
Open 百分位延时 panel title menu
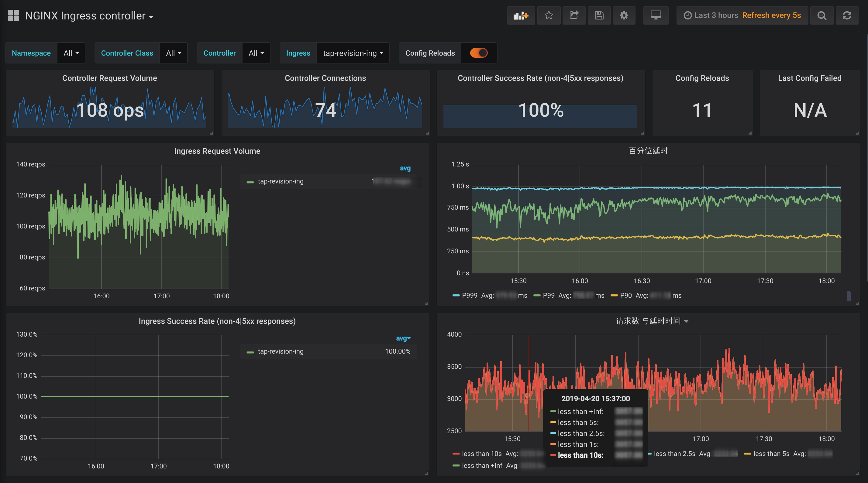point(648,151)
